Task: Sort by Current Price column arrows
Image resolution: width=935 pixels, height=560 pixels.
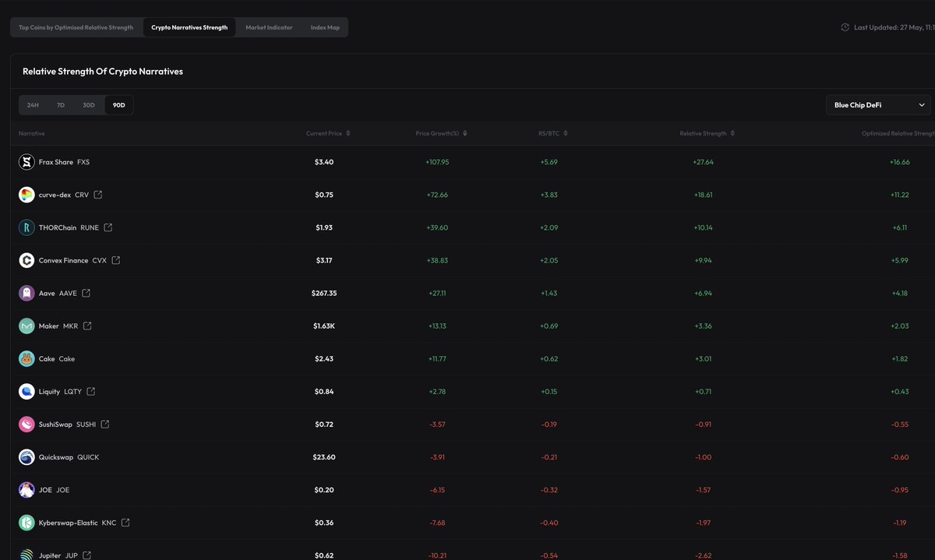Action: coord(348,133)
